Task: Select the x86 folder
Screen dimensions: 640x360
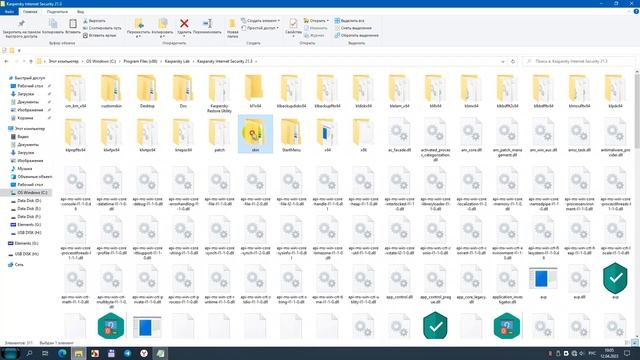Action: pos(363,135)
